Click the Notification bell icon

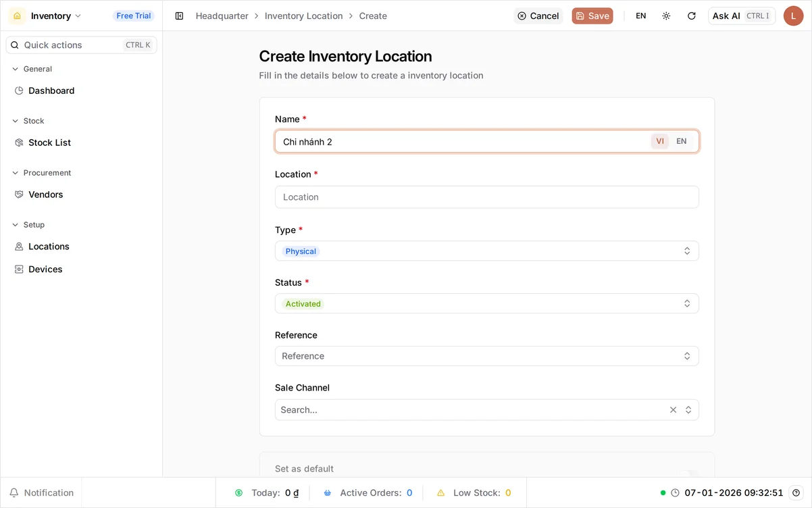(x=14, y=492)
